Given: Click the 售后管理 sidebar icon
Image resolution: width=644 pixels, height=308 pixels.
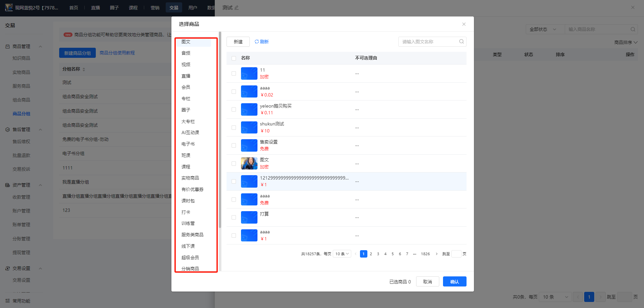Looking at the screenshot, I should 7,129.
